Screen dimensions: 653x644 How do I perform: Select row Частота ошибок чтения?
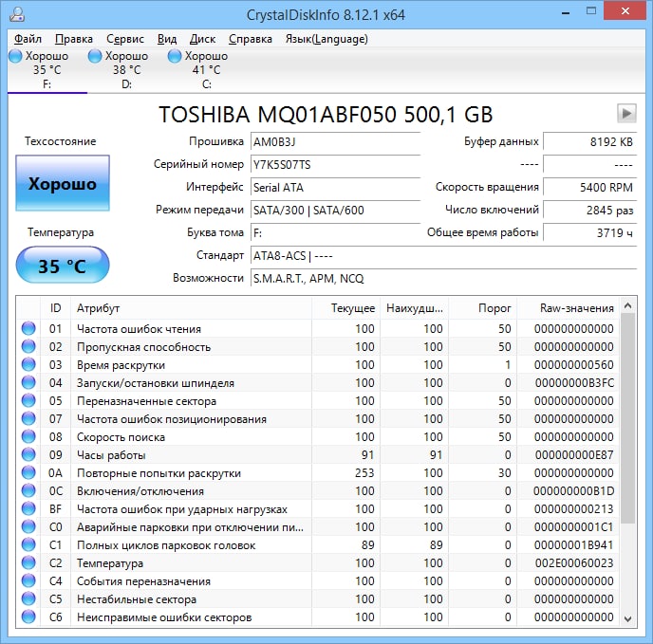318,328
